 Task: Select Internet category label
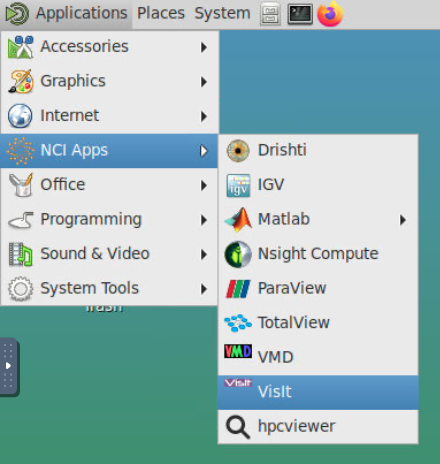click(70, 115)
